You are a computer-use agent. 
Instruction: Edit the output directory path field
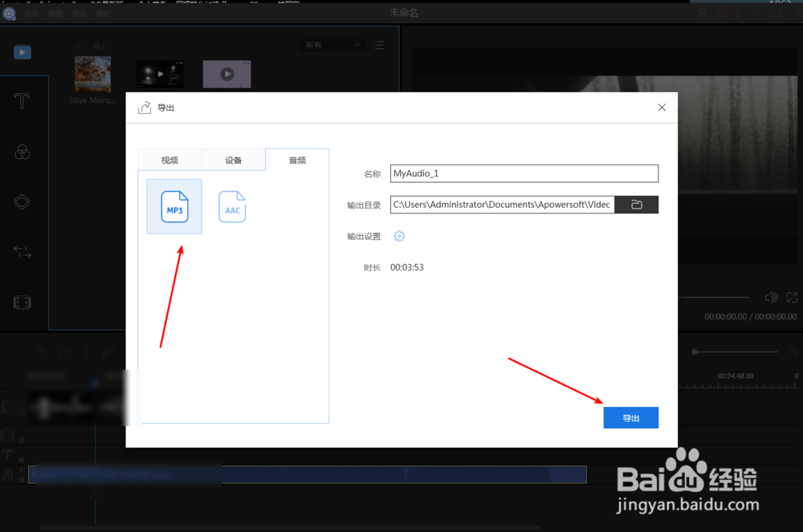click(x=503, y=205)
